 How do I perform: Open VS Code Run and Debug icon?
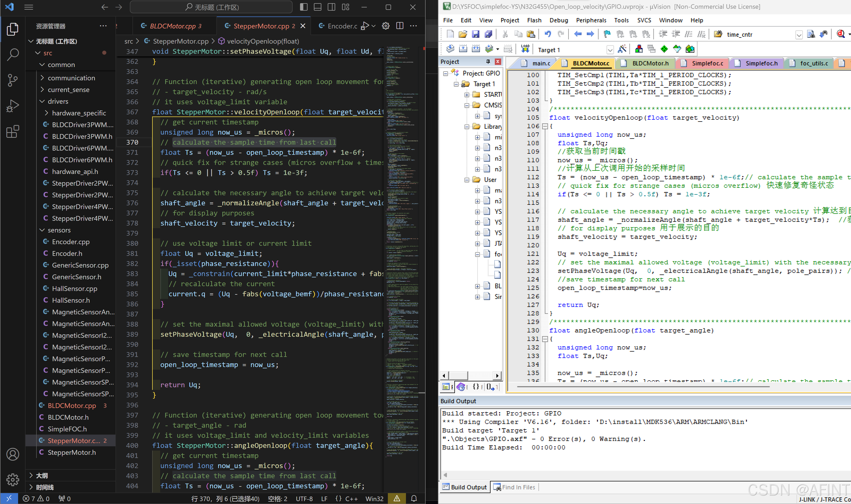tap(13, 106)
